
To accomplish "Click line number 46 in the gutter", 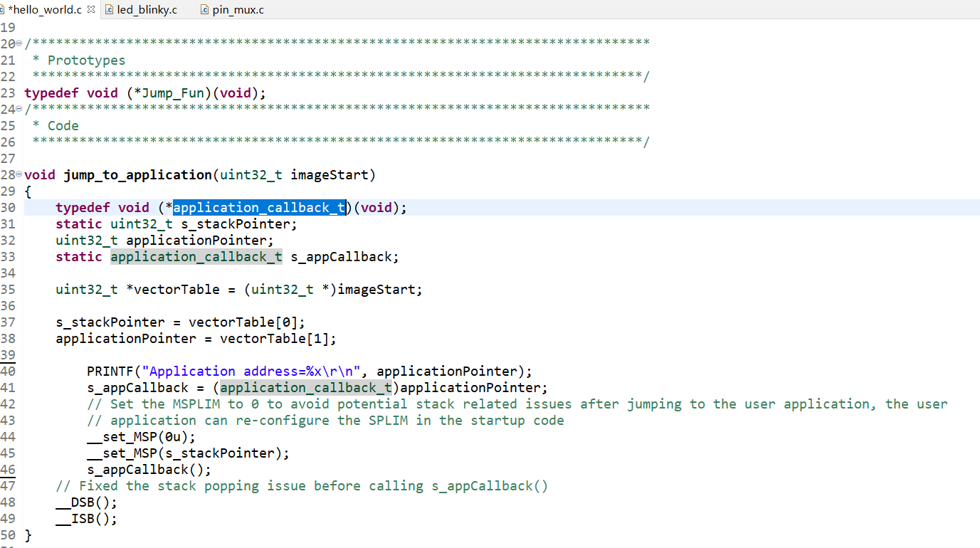I will pos(8,470).
